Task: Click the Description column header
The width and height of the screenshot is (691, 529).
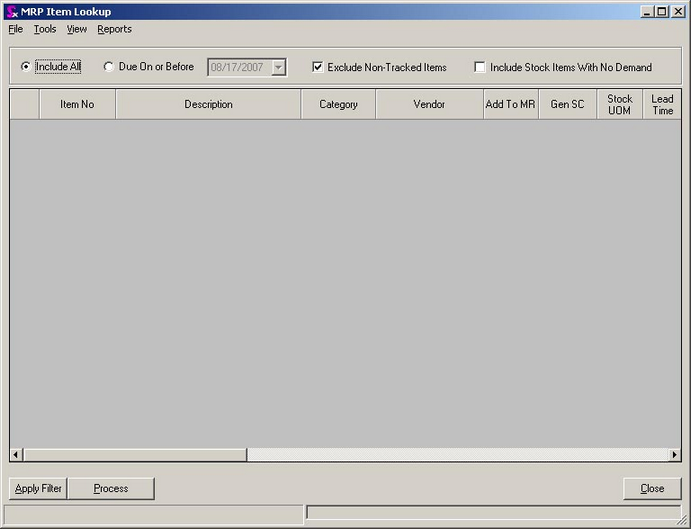Action: click(x=208, y=105)
